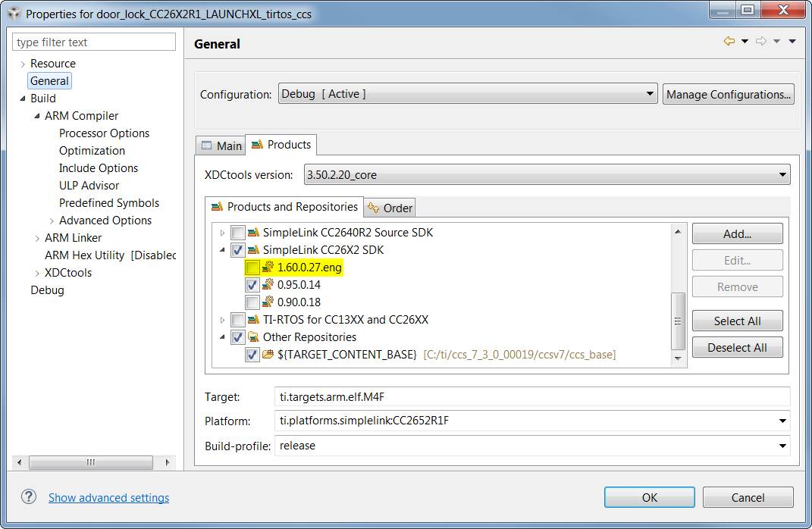Collapse the Other Repositories node

coord(223,337)
